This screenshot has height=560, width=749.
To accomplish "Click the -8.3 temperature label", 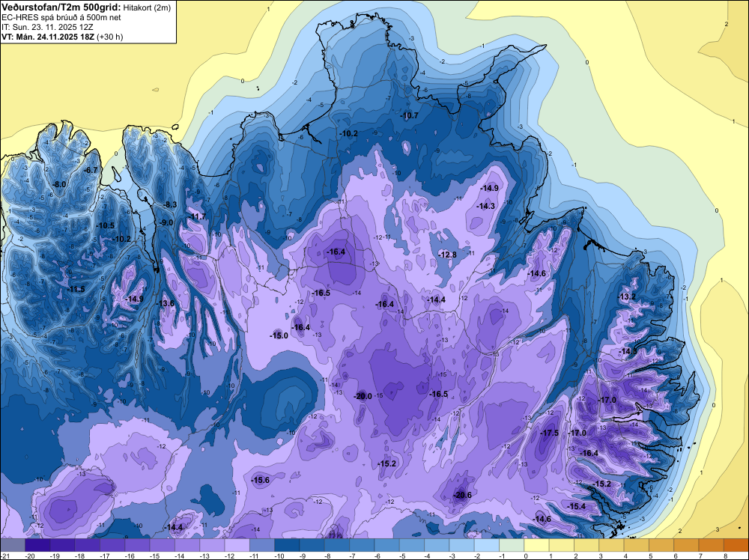I will coord(171,205).
